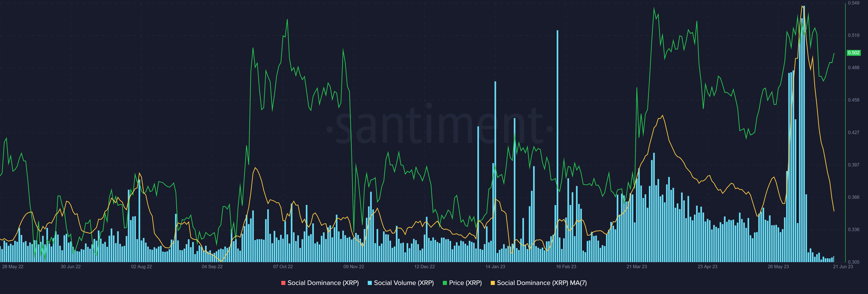This screenshot has width=868, height=294.
Task: Toggle the Social Dominance (XRP) legend entry
Action: tap(320, 283)
